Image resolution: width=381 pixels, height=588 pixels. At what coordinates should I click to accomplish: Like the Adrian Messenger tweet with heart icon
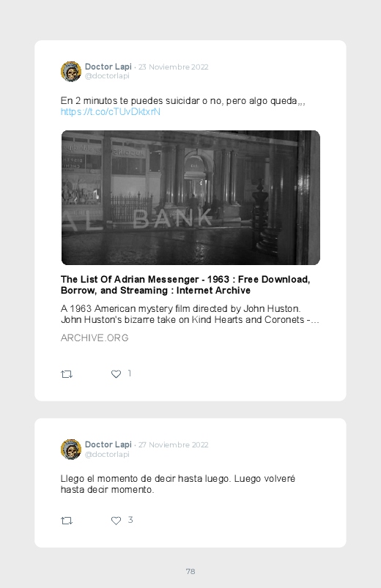coord(116,374)
